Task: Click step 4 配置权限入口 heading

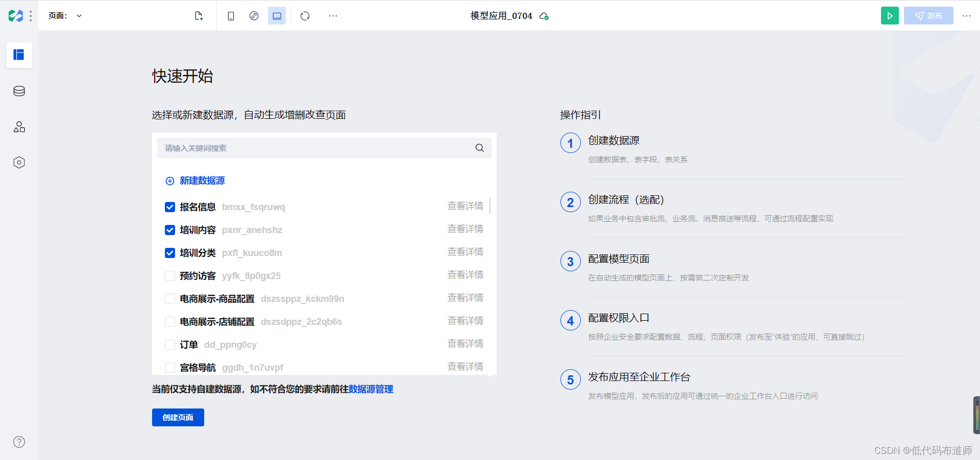Action: pos(619,318)
